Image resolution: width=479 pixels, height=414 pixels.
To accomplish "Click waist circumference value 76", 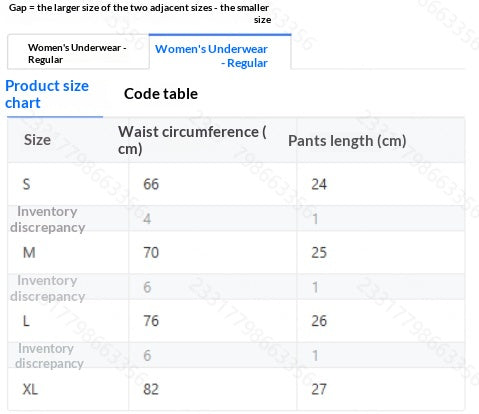I will 151,321.
